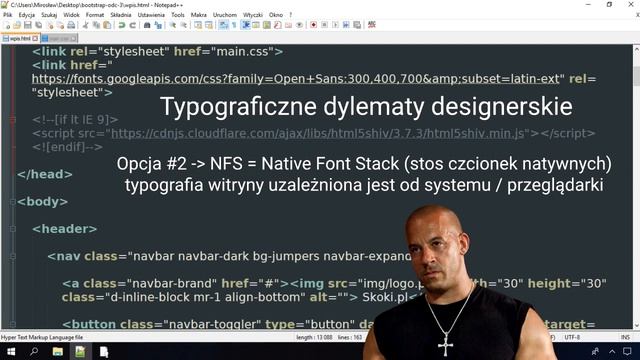Toggle file monitoring eye icon
This screenshot has height=360, width=640.
(299, 25)
